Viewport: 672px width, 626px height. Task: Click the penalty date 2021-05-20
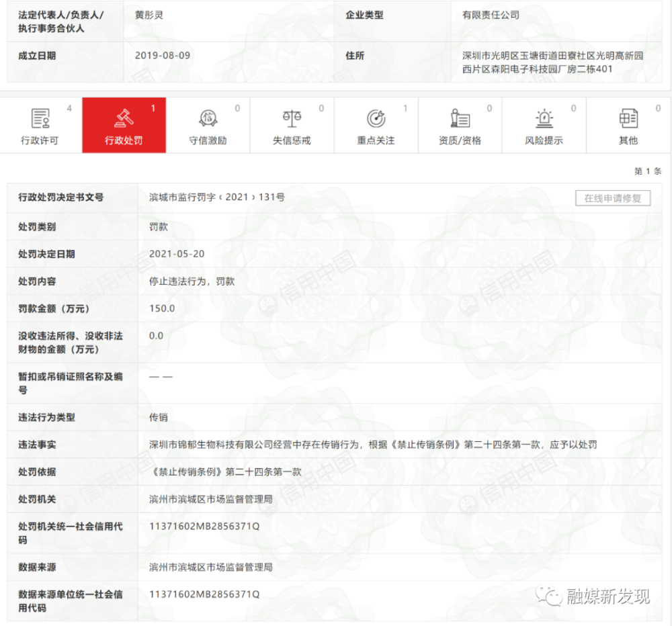point(177,254)
